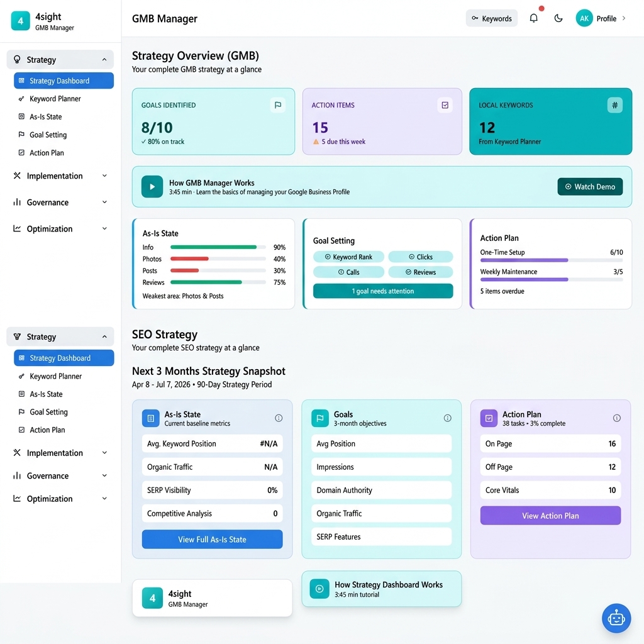
Task: Click Implementation tools icon in upper sidebar group
Action: 17,176
